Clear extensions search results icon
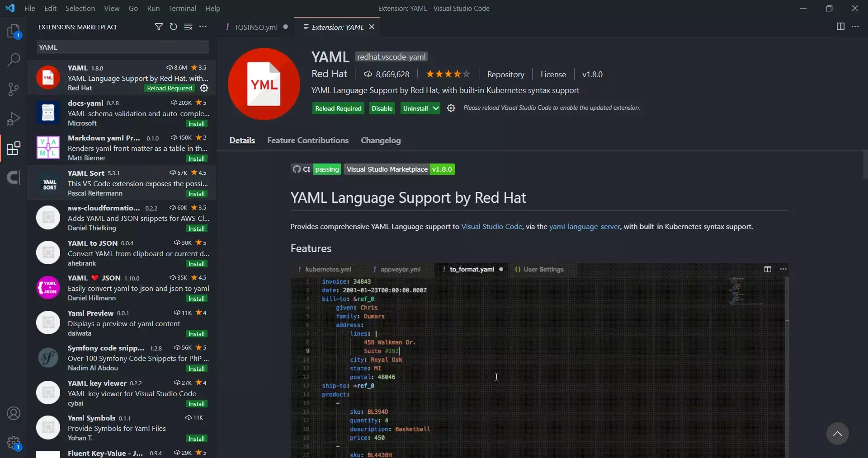Viewport: 868px width, 458px height. 188,27
